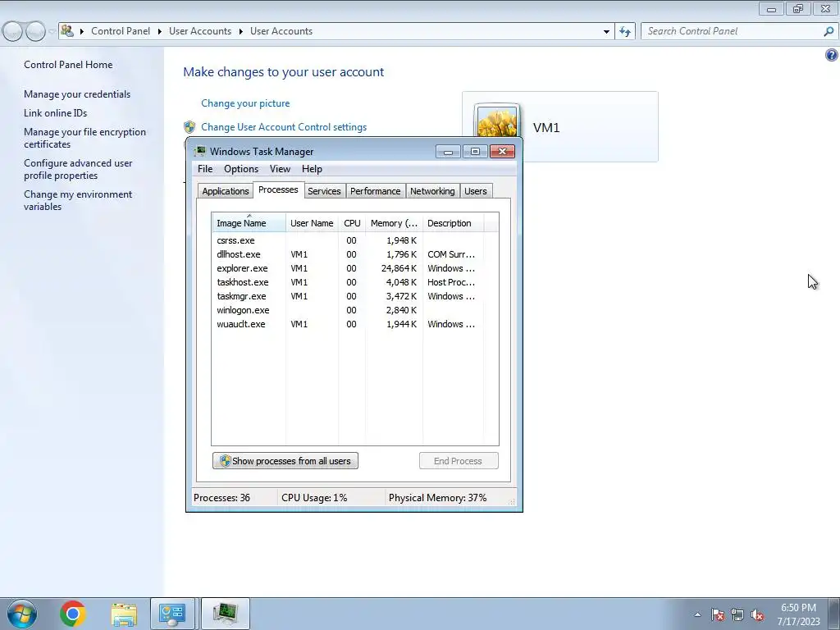
Task: Select Task Manager taskbar button
Action: point(226,614)
